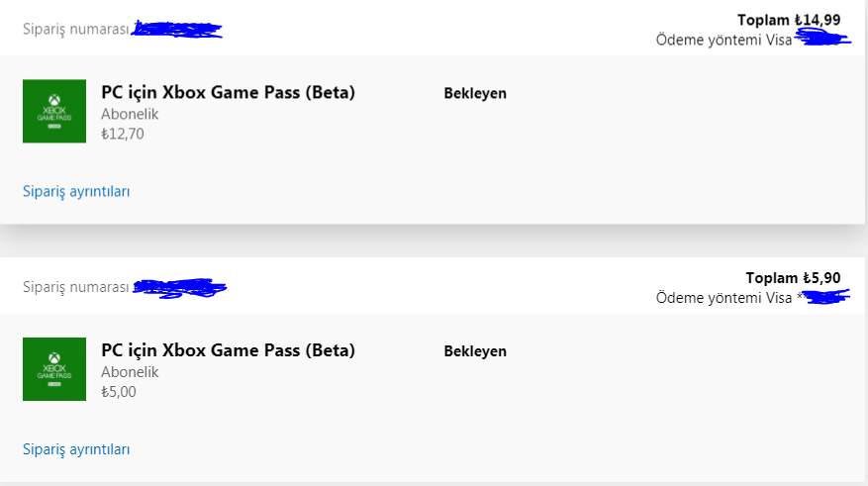Click Ödeme yöntemi Visa under Toplam ₺5,90
Screen dimensions: 868x486
[x=724, y=298]
